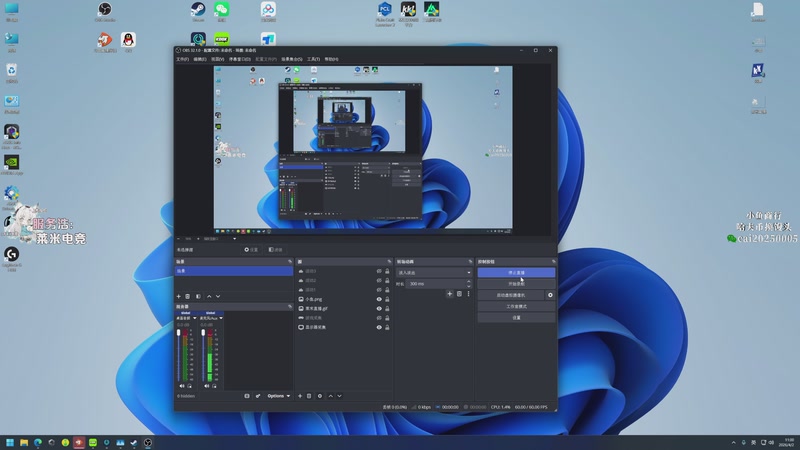Open advanced audio properties gears icon
Viewport: 800px width, 450px height.
(257, 396)
